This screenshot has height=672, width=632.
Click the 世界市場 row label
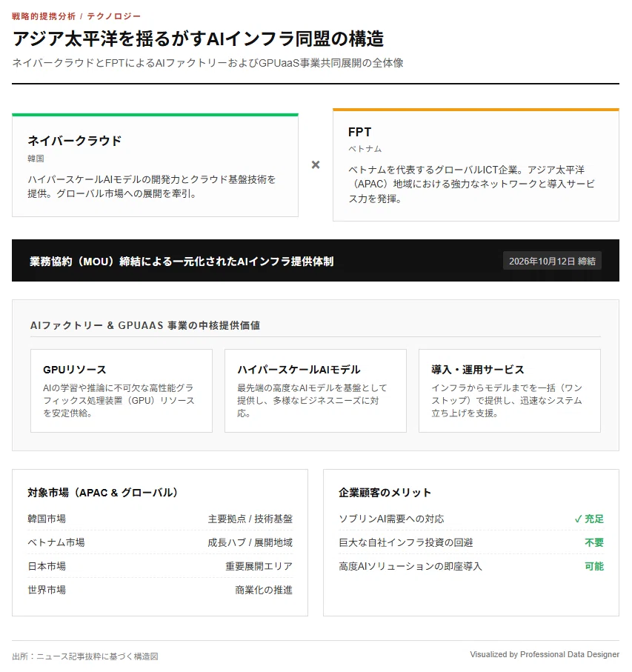click(47, 590)
